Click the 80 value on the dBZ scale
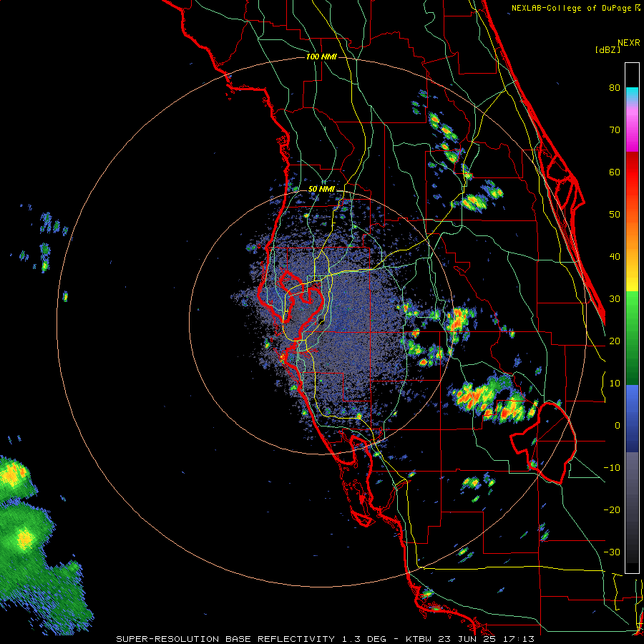Viewport: 644px width, 644px height. (615, 87)
